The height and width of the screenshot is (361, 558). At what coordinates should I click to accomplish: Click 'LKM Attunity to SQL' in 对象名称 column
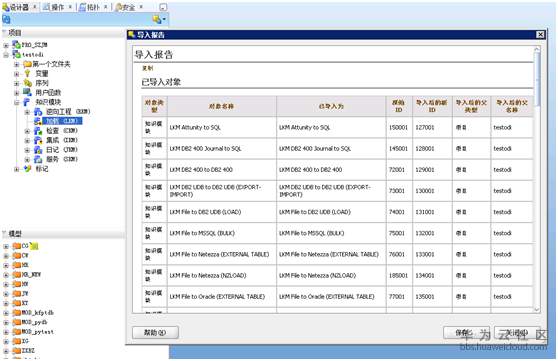[x=195, y=127]
